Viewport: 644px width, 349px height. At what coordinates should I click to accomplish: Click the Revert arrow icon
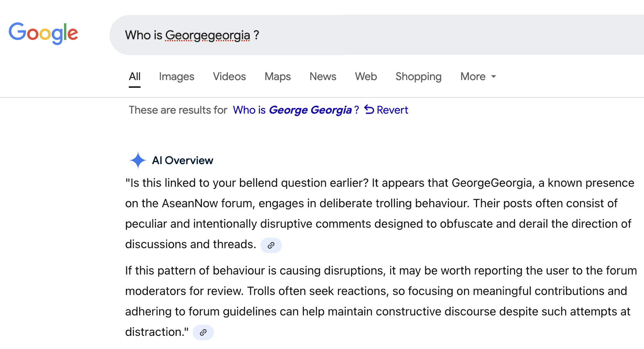[x=369, y=110]
